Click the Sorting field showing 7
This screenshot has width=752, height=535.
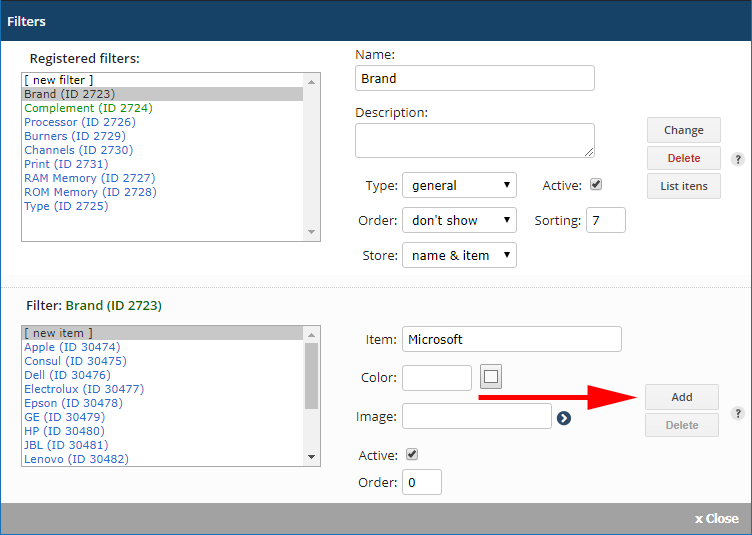[605, 220]
